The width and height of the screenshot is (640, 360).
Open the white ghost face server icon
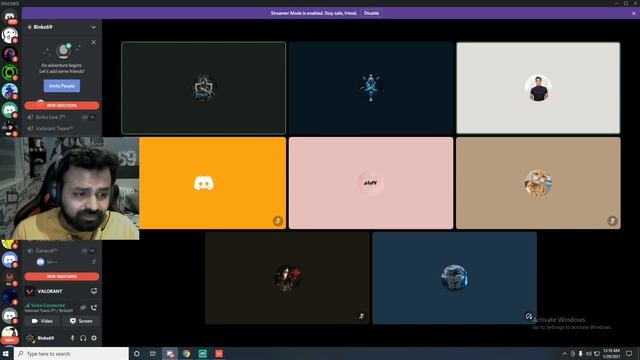pos(9,35)
